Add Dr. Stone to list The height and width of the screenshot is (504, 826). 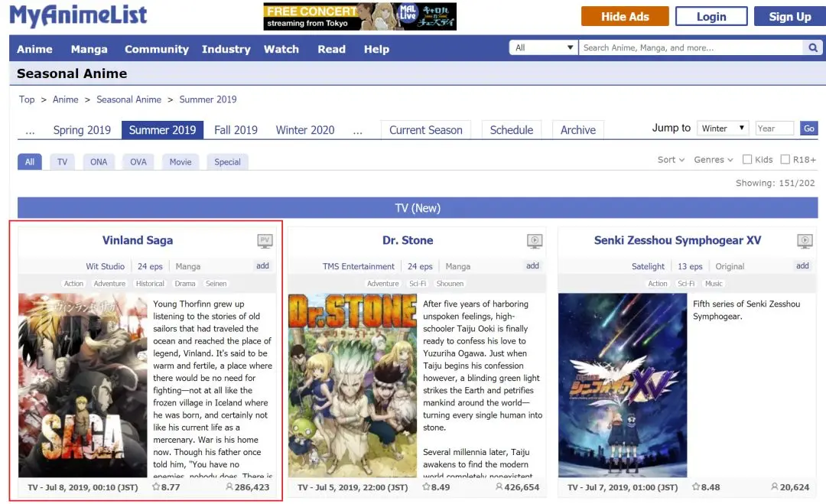(532, 266)
